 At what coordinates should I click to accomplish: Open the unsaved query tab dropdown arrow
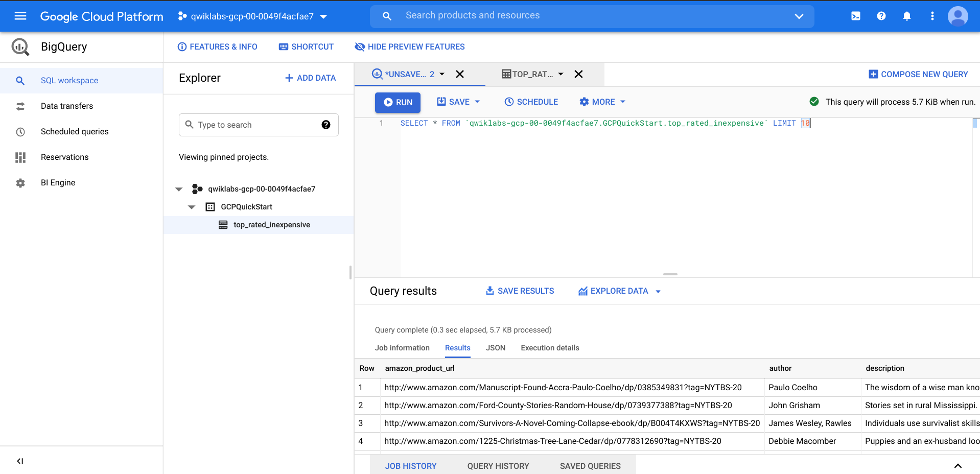(x=442, y=74)
